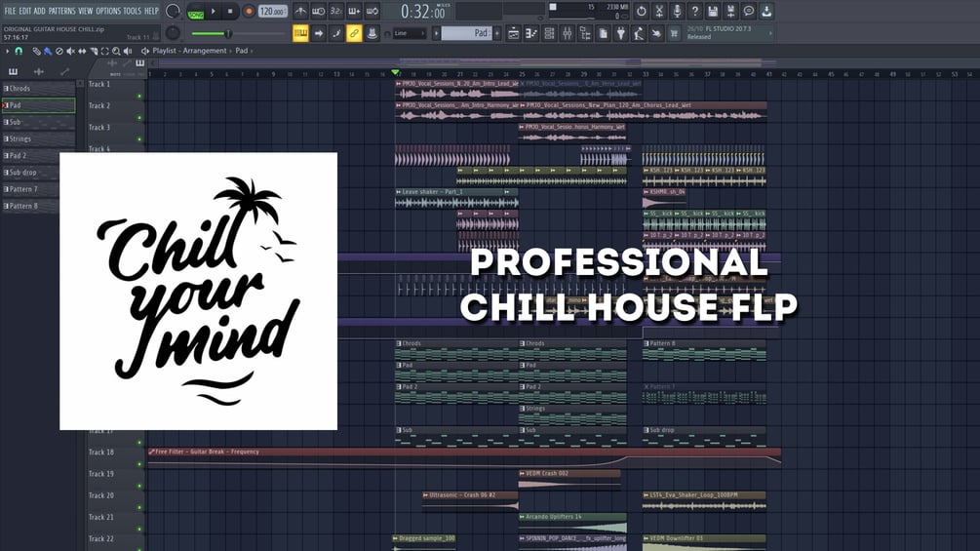Screen dimensions: 980x551
Task: Open the plugin picker plug icon
Action: (620, 33)
